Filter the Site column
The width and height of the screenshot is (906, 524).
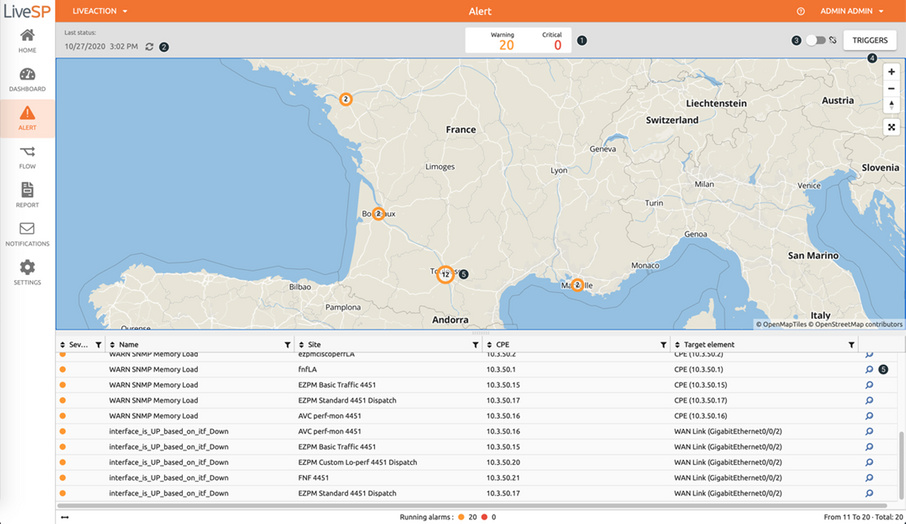(x=476, y=345)
